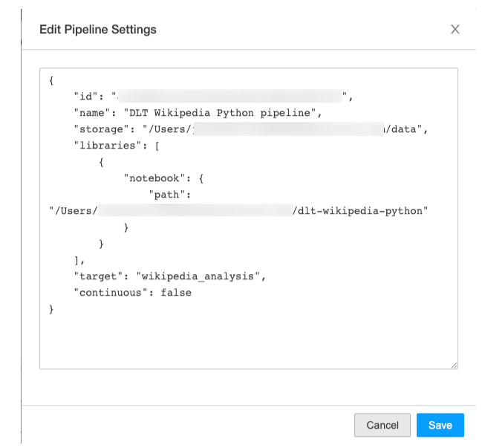482x448 pixels.
Task: Click the "notebook" object key
Action: (x=154, y=178)
